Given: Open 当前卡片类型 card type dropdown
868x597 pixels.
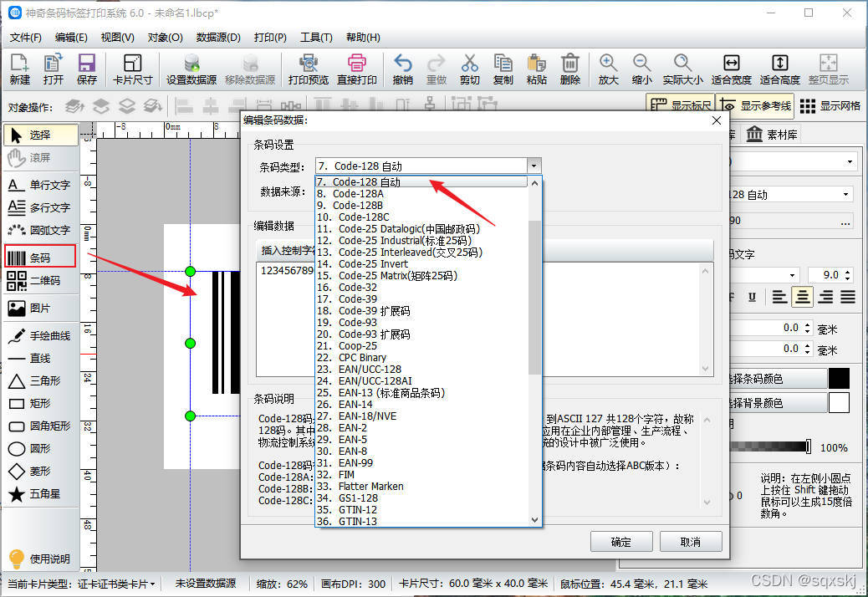Looking at the screenshot, I should (x=116, y=584).
